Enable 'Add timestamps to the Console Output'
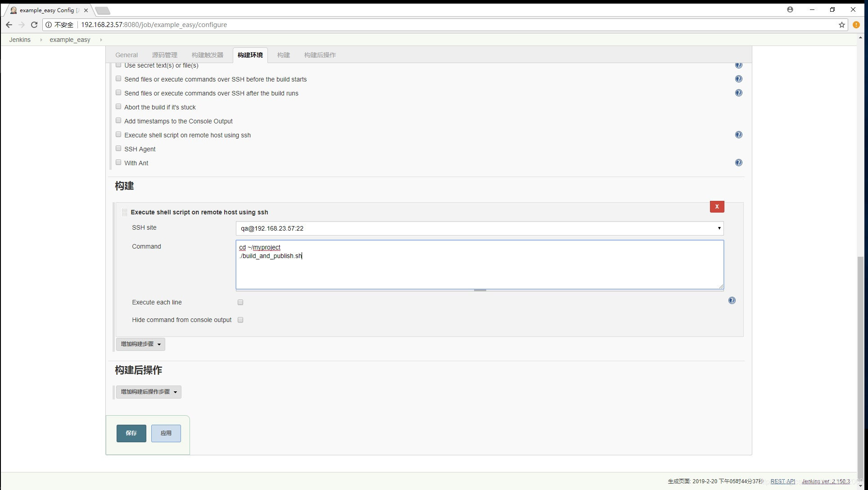The image size is (868, 490). [118, 120]
